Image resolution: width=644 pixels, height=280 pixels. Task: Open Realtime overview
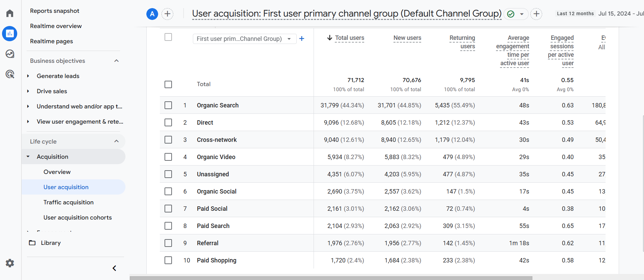pyautogui.click(x=56, y=26)
